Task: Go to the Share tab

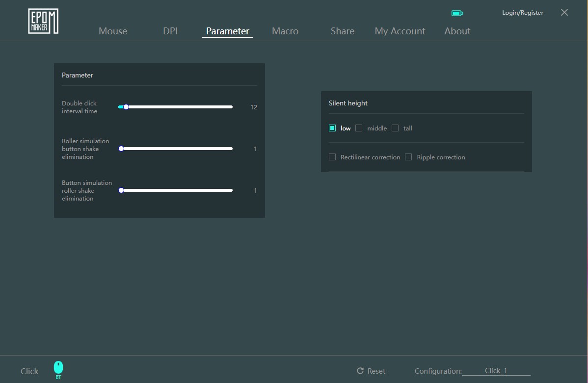Action: click(343, 31)
